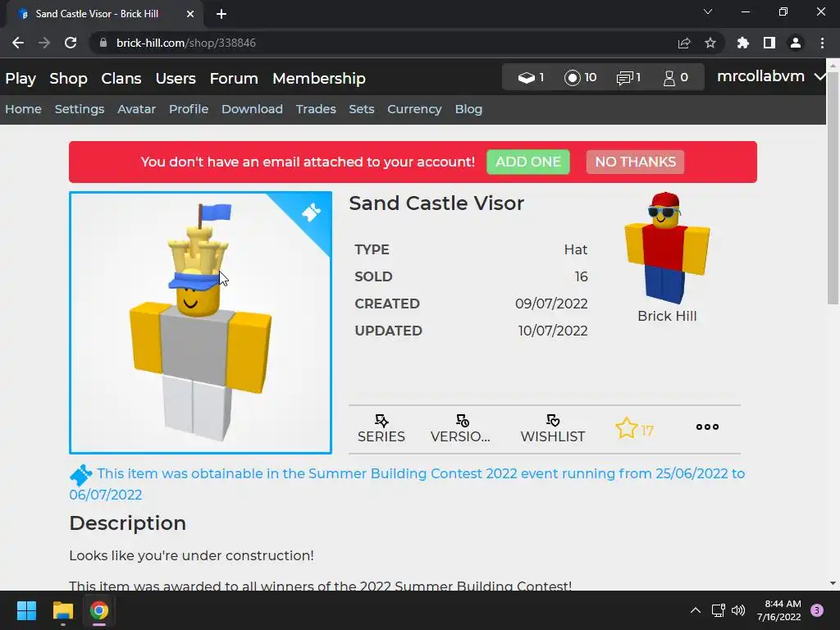840x630 pixels.
Task: Favorite the item with the star icon
Action: coord(626,428)
